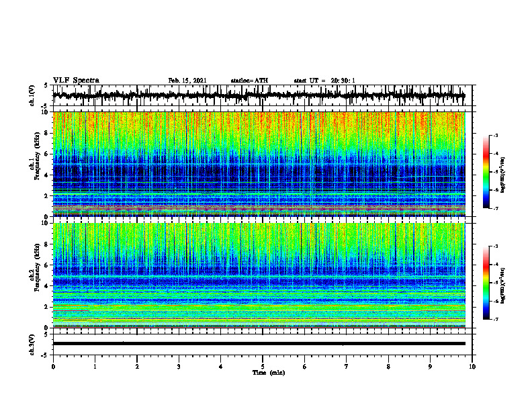The height and width of the screenshot is (411, 532).
Task: Click the "0" tick on the time axis
Action: pyautogui.click(x=53, y=367)
